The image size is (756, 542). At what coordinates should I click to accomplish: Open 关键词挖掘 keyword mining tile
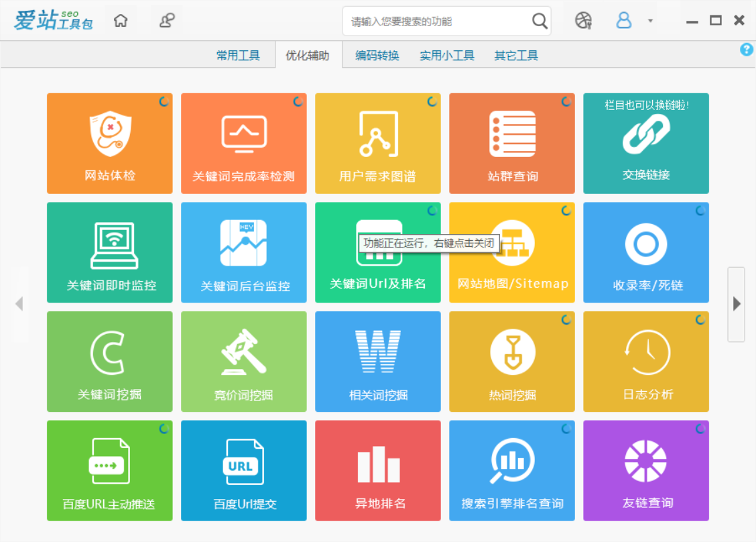[109, 362]
